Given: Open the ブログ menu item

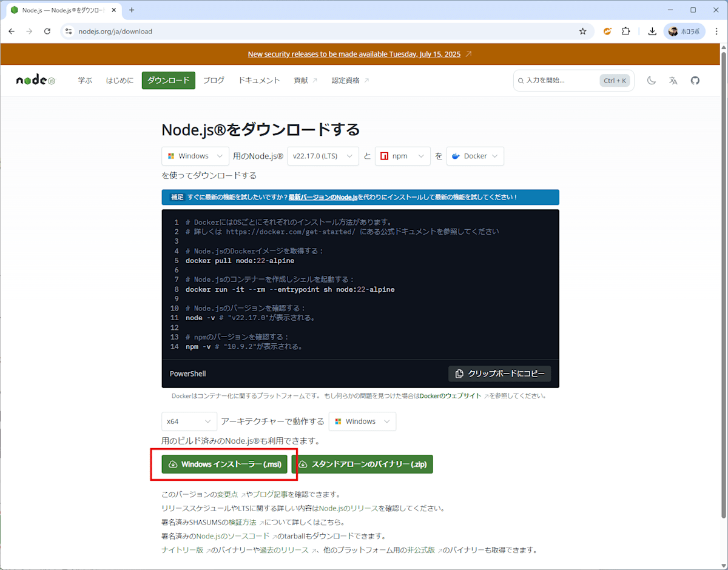Looking at the screenshot, I should click(214, 81).
